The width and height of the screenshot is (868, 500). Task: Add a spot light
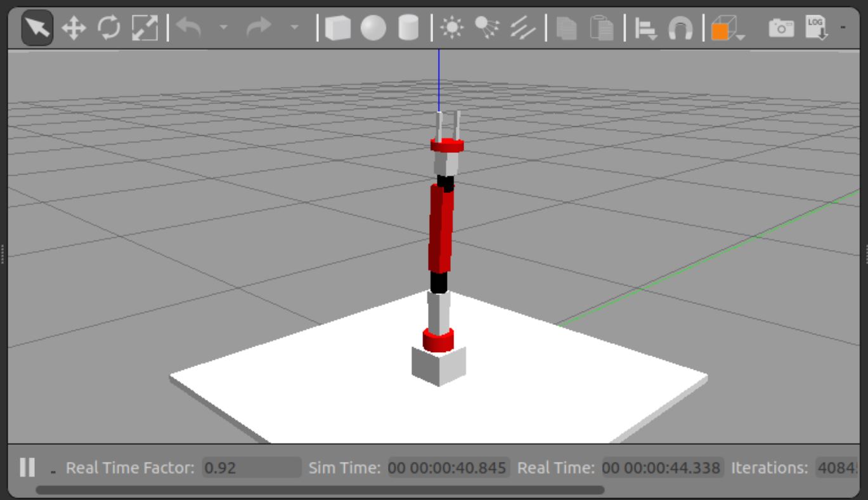tap(488, 28)
